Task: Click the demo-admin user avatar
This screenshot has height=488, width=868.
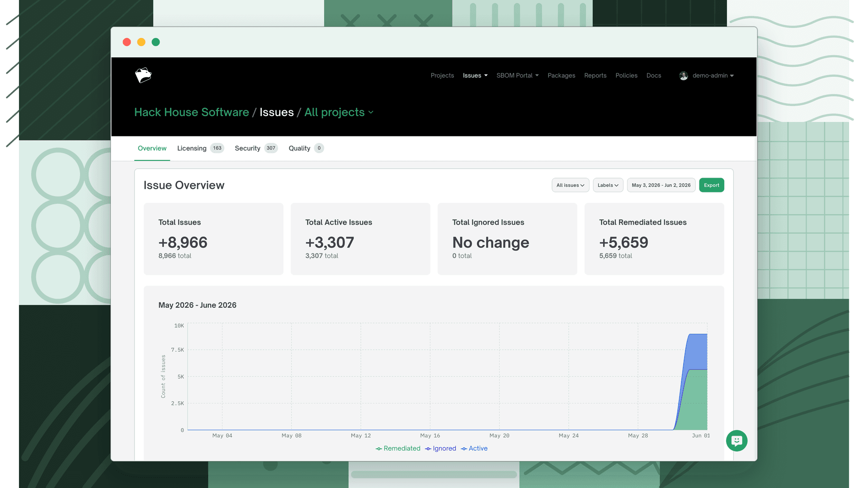Action: 684,75
